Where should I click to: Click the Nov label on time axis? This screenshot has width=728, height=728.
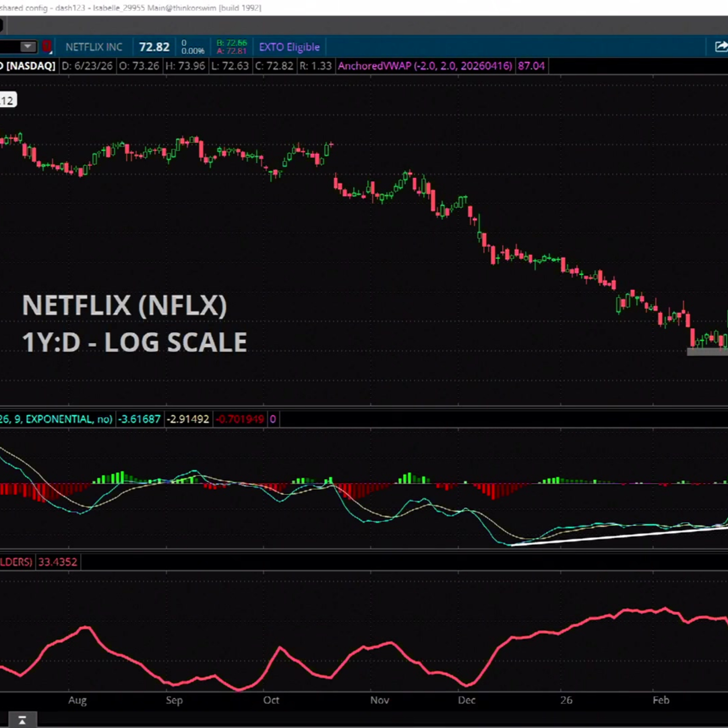click(x=380, y=700)
